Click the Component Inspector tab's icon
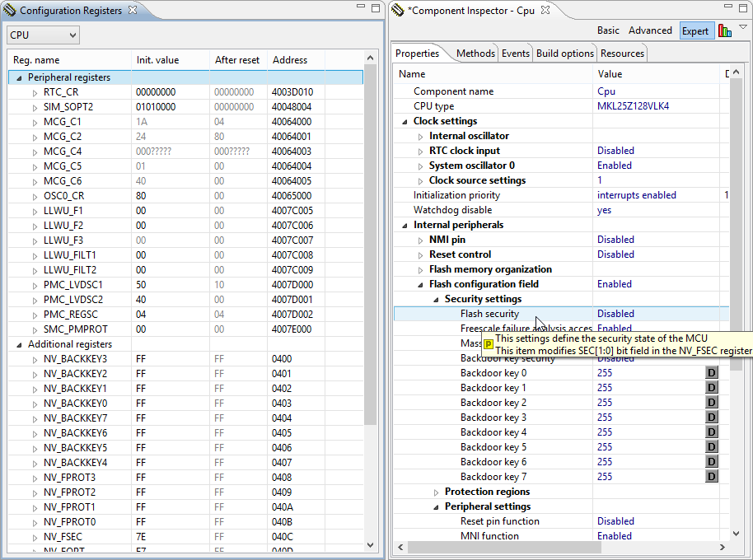The image size is (753, 560). 396,10
